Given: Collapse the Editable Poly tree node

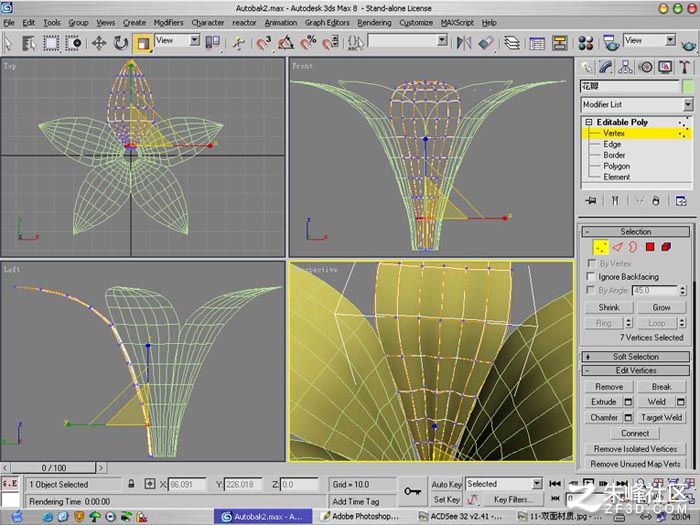Looking at the screenshot, I should point(588,122).
